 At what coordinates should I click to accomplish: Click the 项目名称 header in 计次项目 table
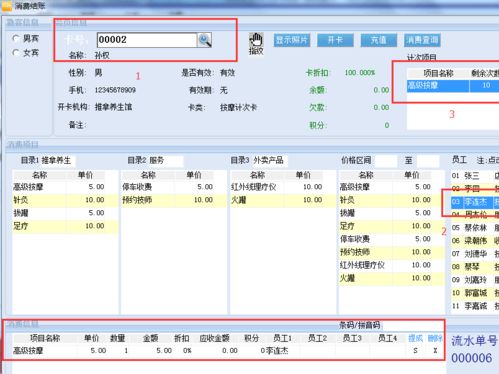[x=438, y=73]
